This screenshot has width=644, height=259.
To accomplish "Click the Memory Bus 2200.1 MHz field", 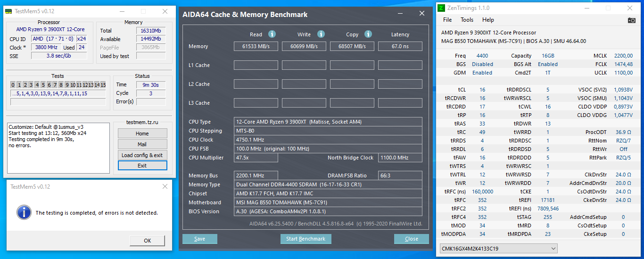I will pos(256,175).
